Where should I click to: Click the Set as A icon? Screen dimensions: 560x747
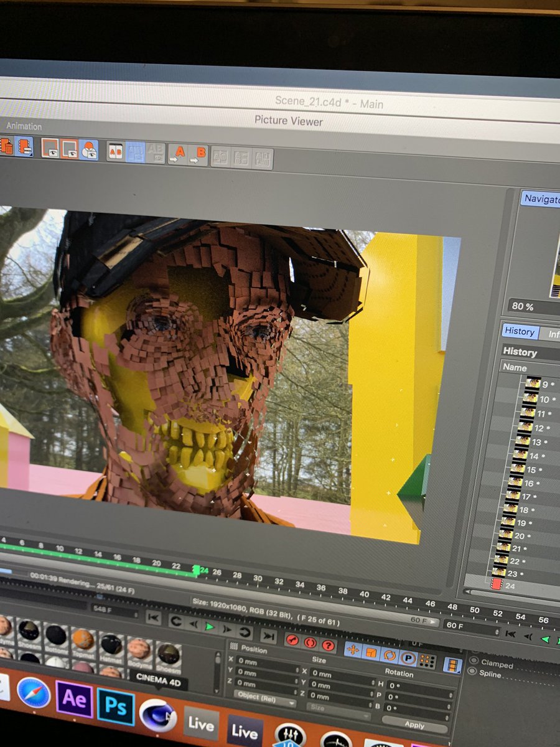tap(178, 154)
